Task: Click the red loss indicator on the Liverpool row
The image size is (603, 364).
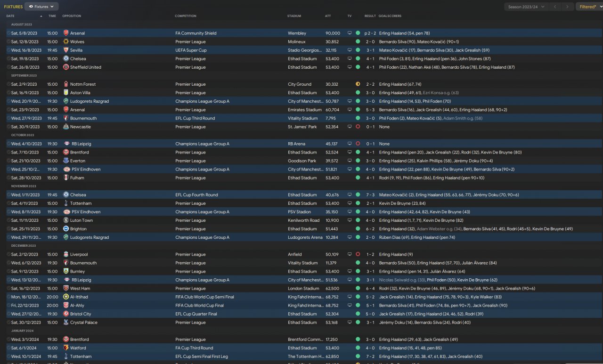Action: coord(358,255)
